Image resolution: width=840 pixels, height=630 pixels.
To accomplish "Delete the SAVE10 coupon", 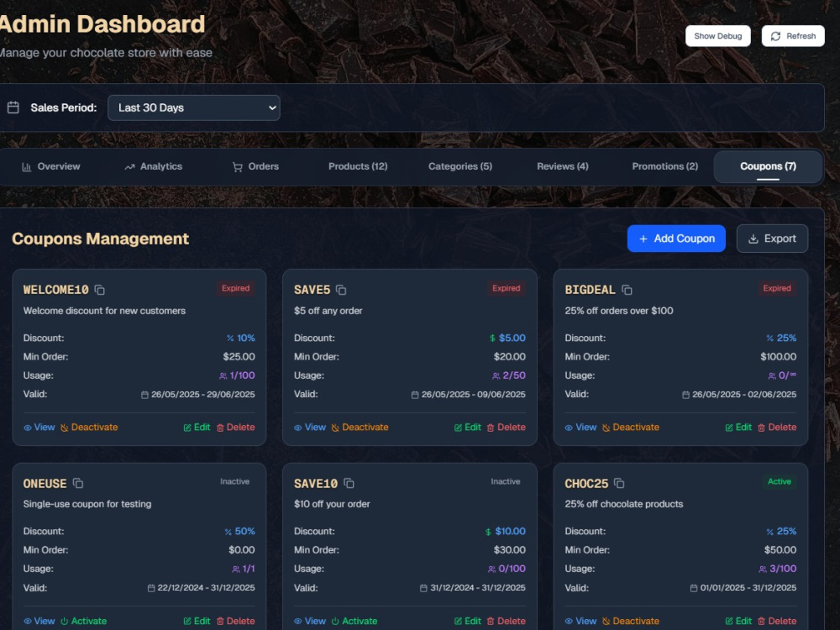I will click(506, 621).
